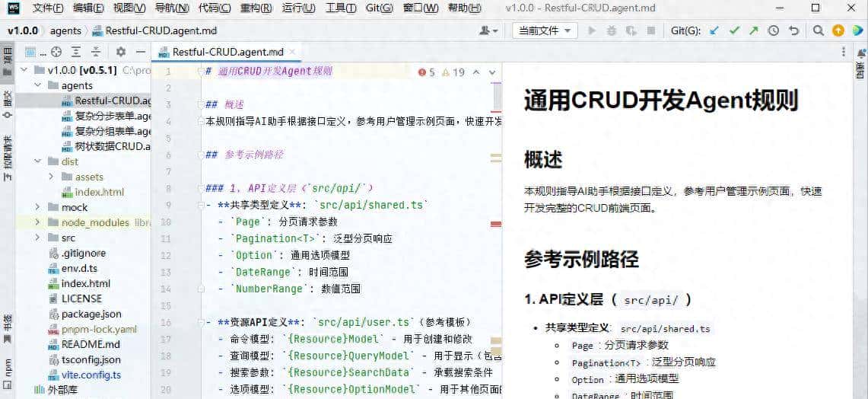The height and width of the screenshot is (399, 868).
Task: Open the Git(G) menu
Action: [379, 8]
